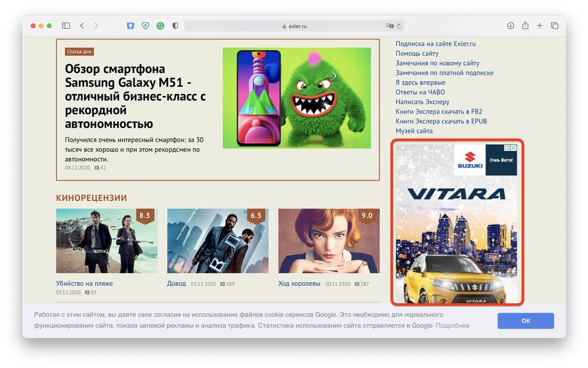Open the green Grammarly extension icon
This screenshot has height=368, width=588.
pos(160,26)
